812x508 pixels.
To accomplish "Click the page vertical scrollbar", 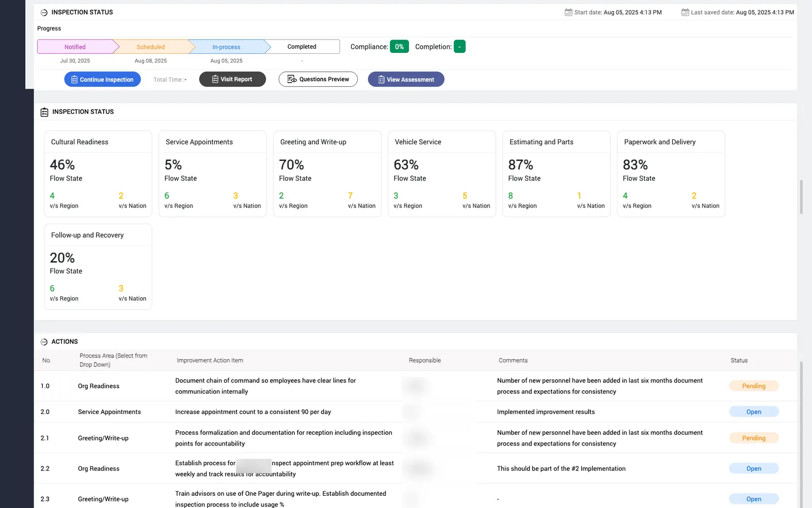I will click(x=801, y=196).
